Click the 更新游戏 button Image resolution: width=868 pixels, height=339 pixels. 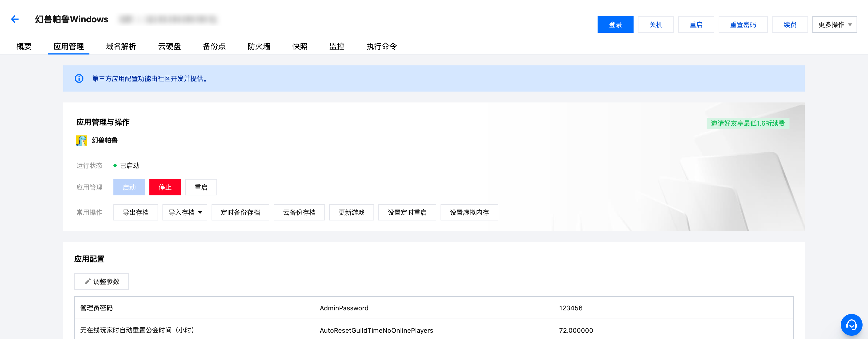coord(351,212)
